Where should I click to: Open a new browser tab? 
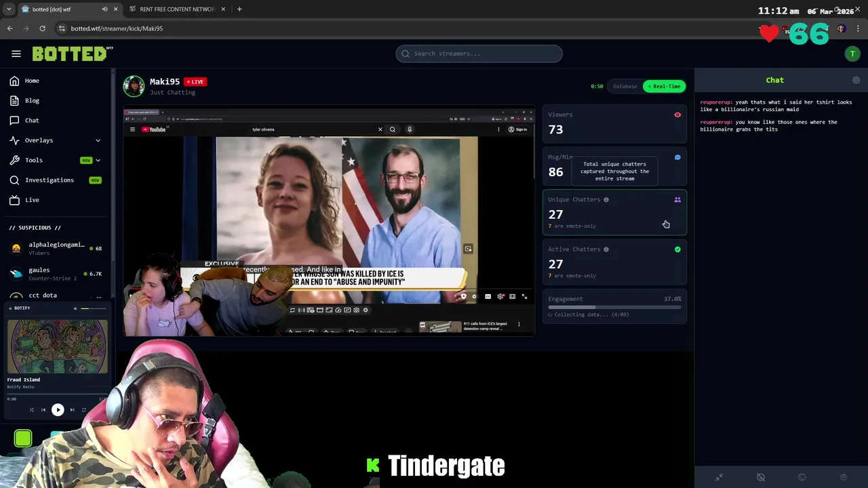pyautogui.click(x=239, y=9)
